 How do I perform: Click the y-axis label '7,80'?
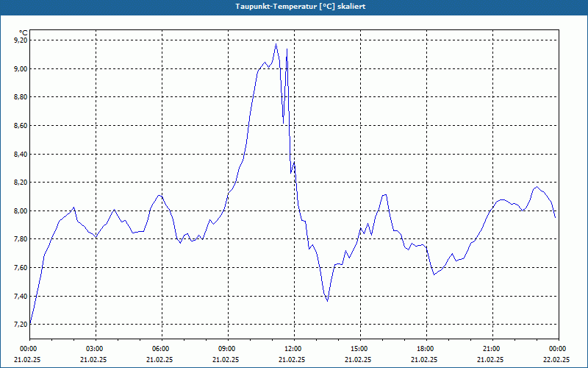pyautogui.click(x=20, y=239)
